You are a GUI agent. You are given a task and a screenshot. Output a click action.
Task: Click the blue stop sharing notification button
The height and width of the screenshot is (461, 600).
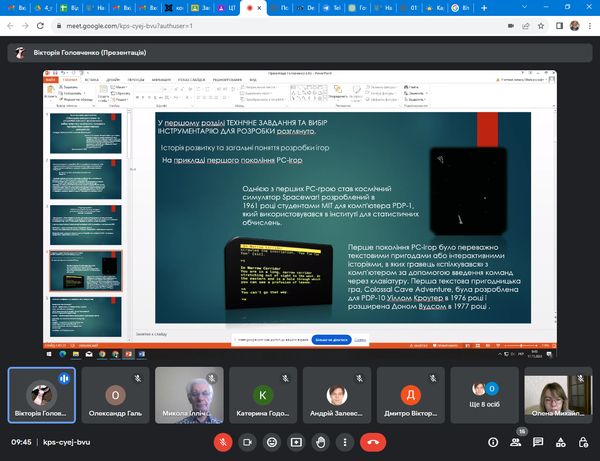[333, 341]
